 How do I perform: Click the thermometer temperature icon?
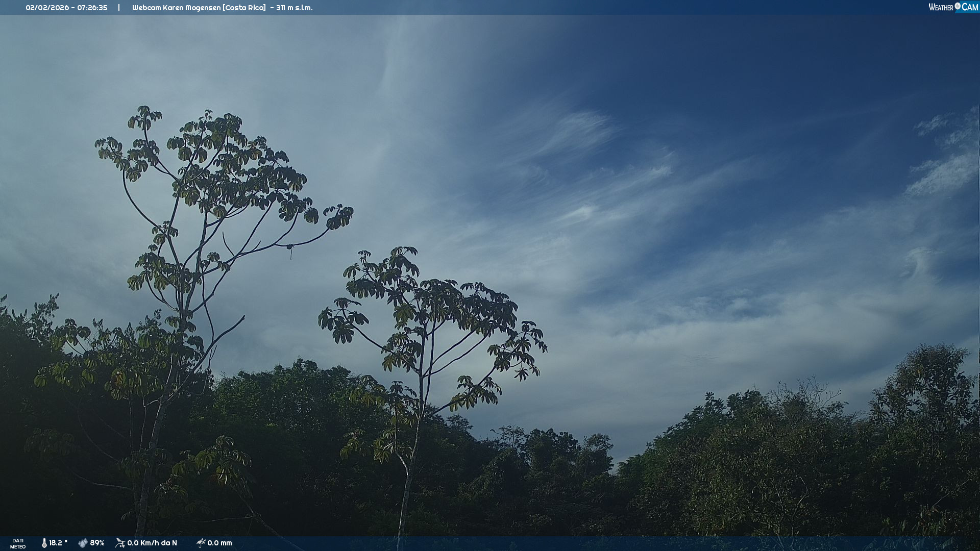(x=44, y=543)
